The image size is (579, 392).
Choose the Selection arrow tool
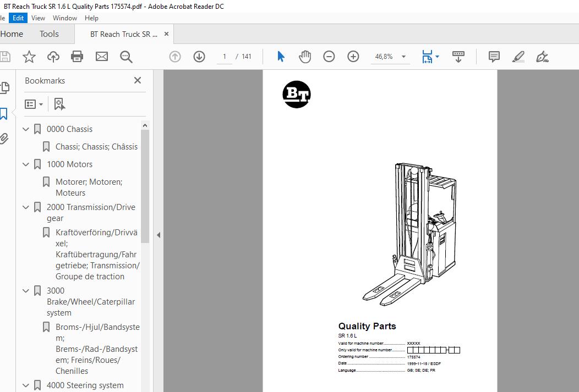click(x=281, y=57)
